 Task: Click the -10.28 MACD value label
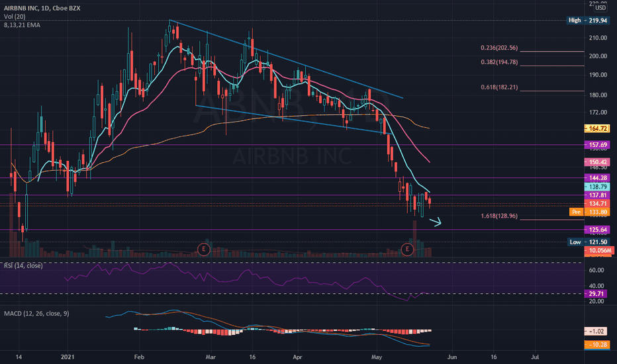tap(598, 344)
